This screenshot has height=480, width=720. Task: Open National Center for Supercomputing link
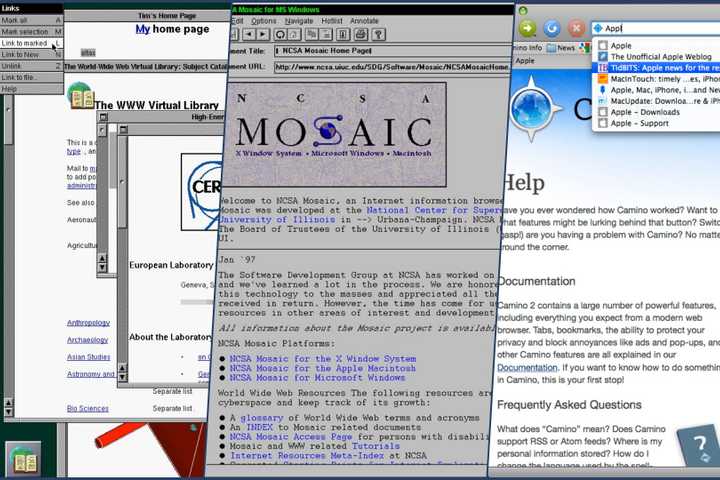coord(434,210)
